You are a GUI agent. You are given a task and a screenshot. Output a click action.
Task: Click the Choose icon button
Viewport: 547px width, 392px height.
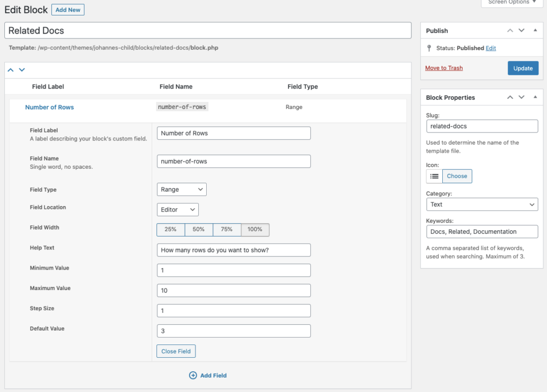coord(457,176)
